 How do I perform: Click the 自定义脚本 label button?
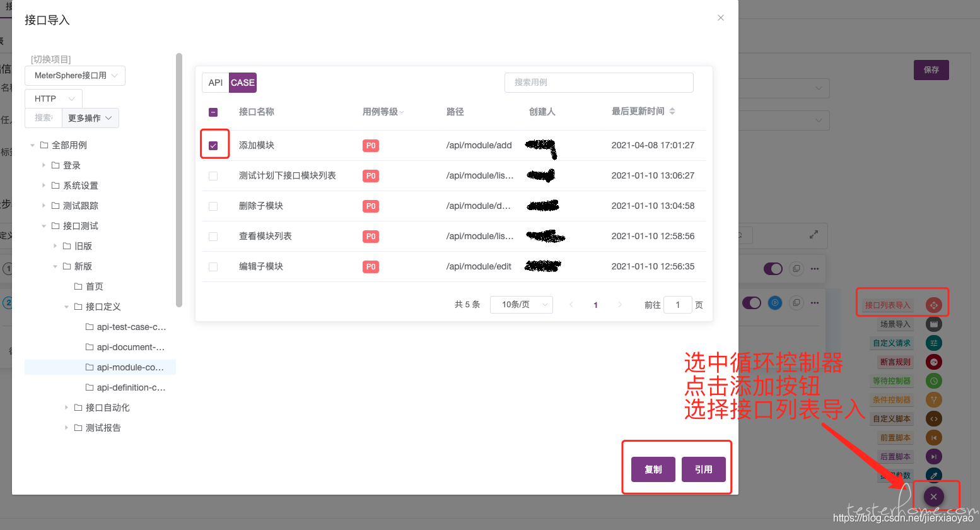pyautogui.click(x=892, y=419)
